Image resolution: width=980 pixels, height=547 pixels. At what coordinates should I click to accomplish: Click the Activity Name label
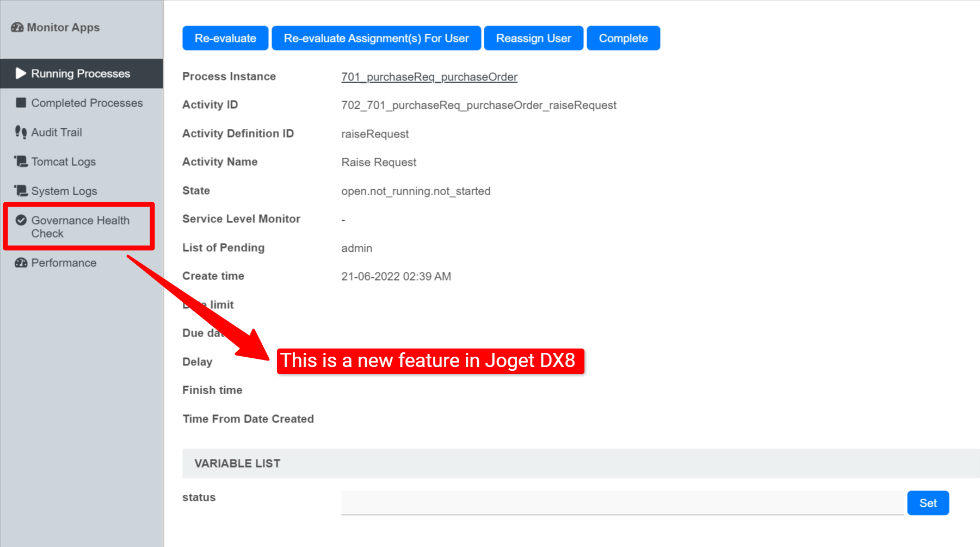[x=220, y=162]
